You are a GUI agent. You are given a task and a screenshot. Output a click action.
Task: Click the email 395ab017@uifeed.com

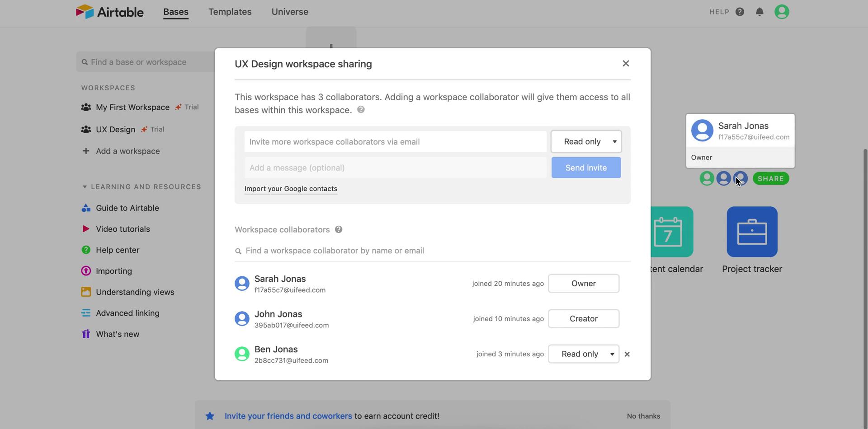[x=292, y=325]
